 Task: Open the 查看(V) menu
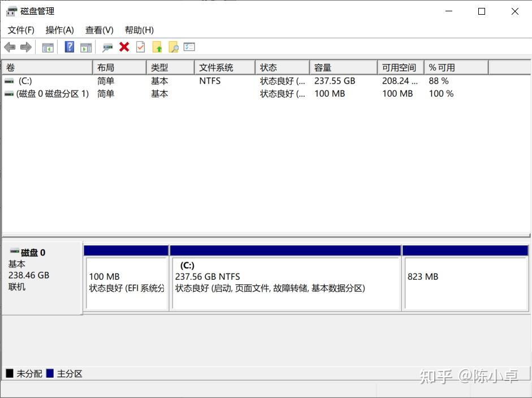pos(99,29)
